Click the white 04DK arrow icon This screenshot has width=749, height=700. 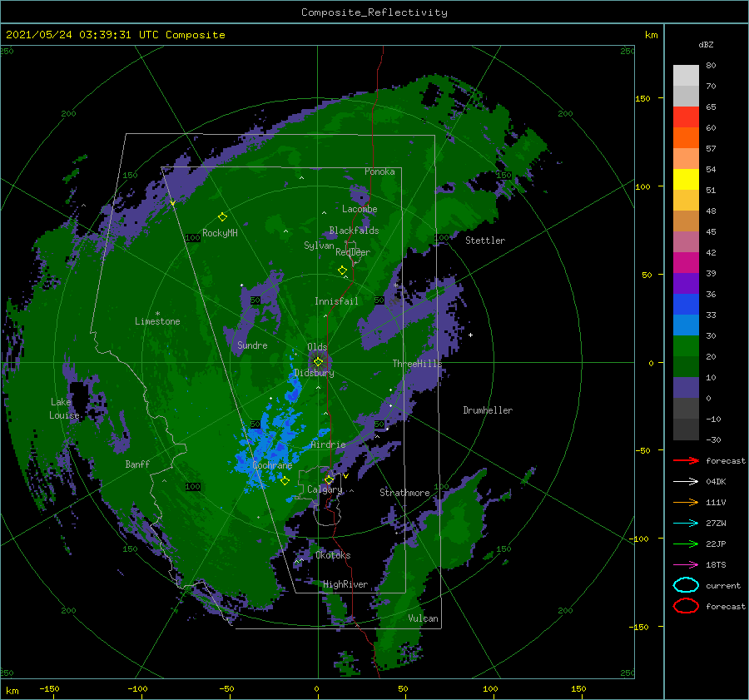[x=686, y=482]
